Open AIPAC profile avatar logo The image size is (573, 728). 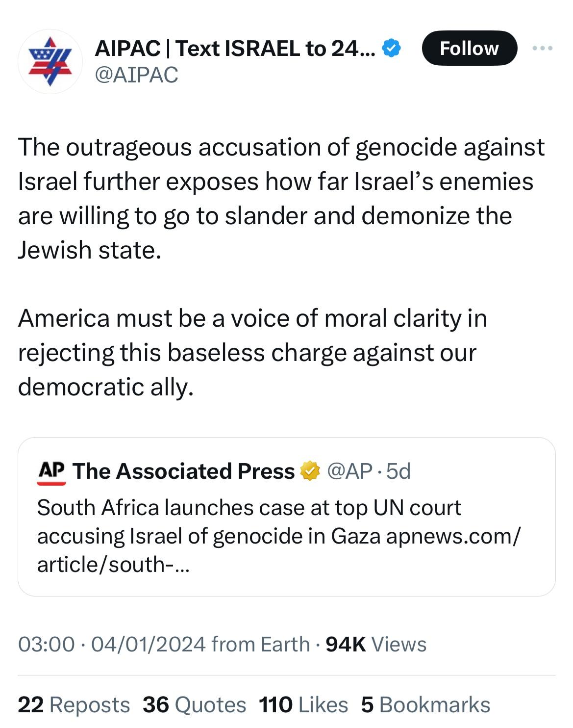pyautogui.click(x=50, y=61)
